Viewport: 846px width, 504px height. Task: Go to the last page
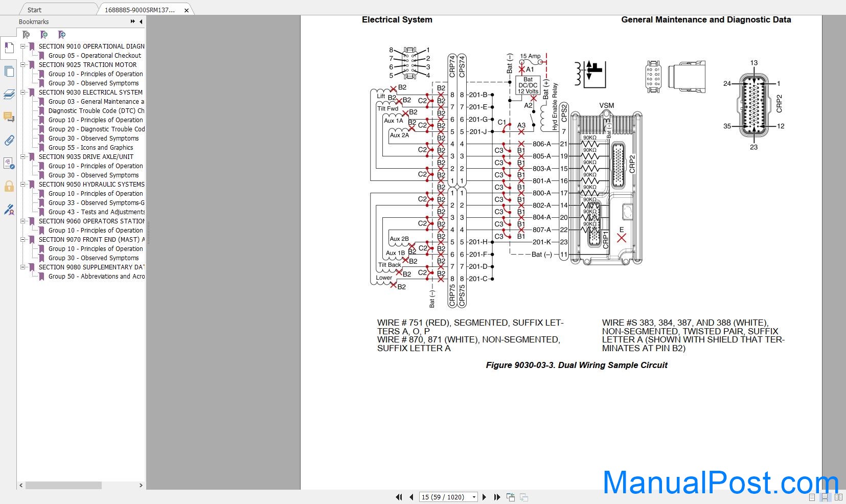(496, 497)
